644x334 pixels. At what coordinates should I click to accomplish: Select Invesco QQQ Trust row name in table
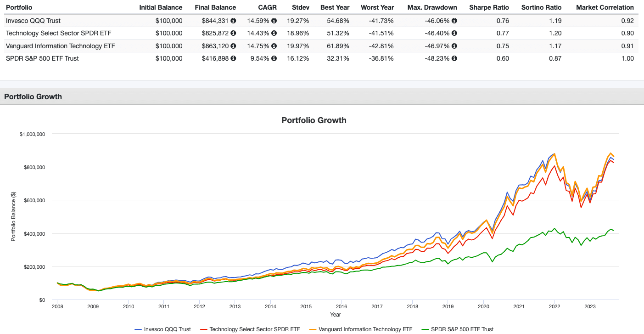point(33,21)
